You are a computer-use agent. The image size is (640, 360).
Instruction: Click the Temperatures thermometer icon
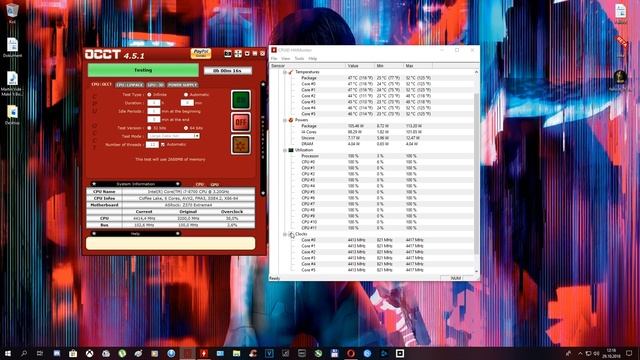(291, 72)
